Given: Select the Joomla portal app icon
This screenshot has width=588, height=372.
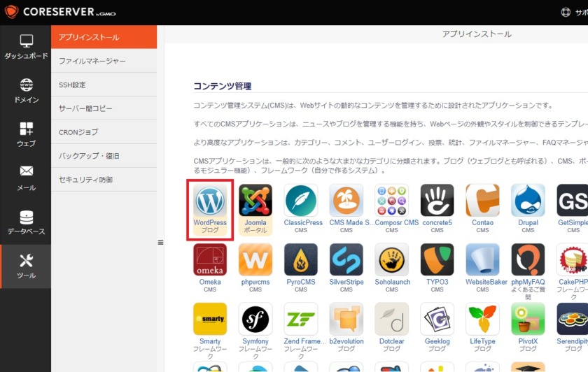Looking at the screenshot, I should coord(255,201).
